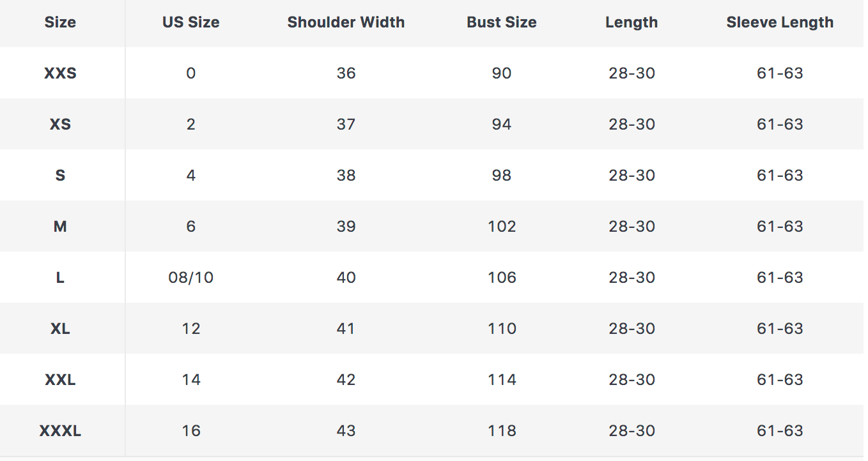
Task: Select the XXS size row label
Action: click(x=60, y=73)
